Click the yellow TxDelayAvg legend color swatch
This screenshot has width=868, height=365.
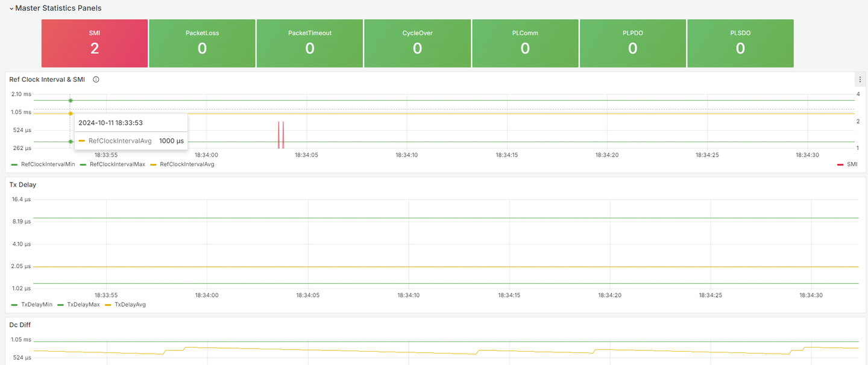point(108,305)
